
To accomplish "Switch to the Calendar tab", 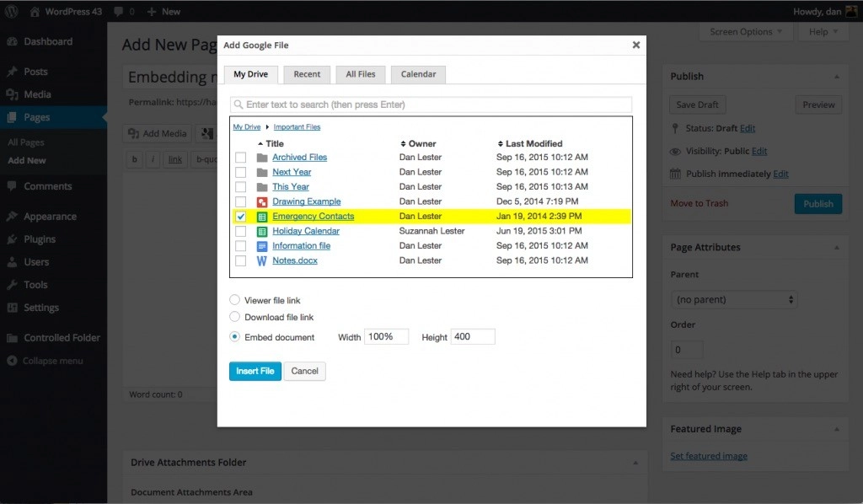I will [418, 74].
